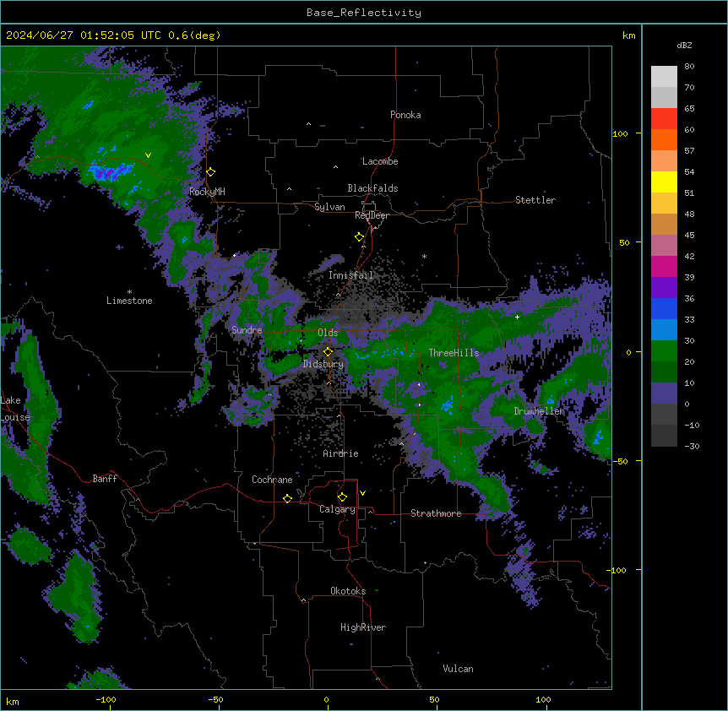Pick the blue 33-36 dBZ legend swatch

(x=664, y=308)
